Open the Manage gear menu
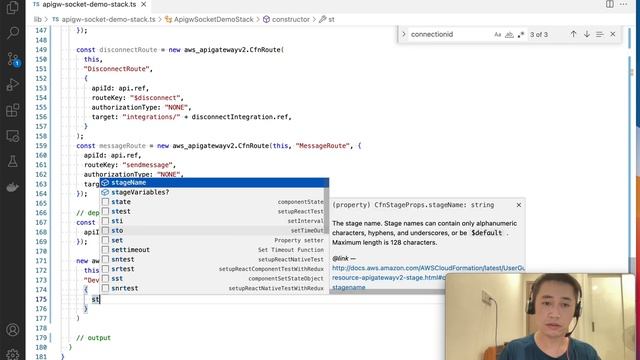 pos(13,354)
